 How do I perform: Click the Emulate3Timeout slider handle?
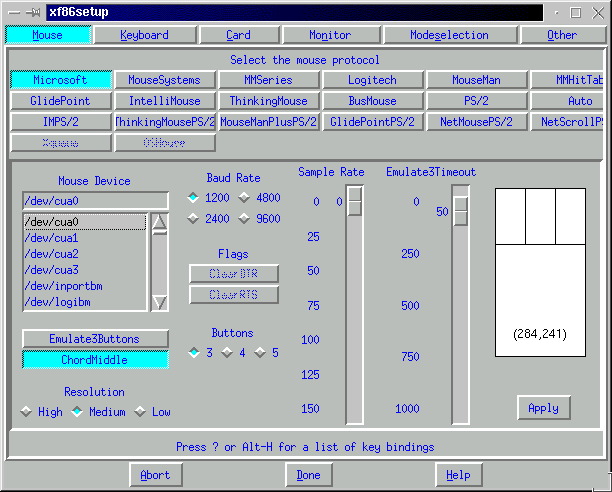460,211
